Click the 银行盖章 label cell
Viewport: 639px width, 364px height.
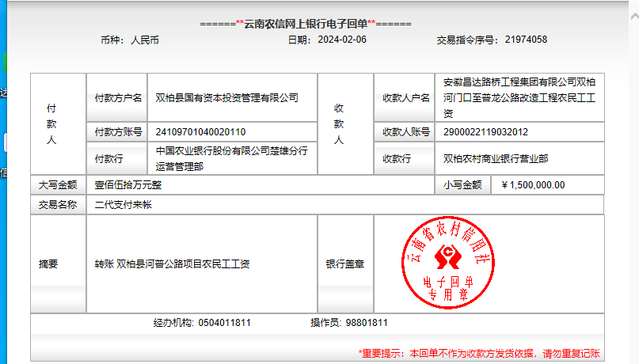tap(344, 264)
